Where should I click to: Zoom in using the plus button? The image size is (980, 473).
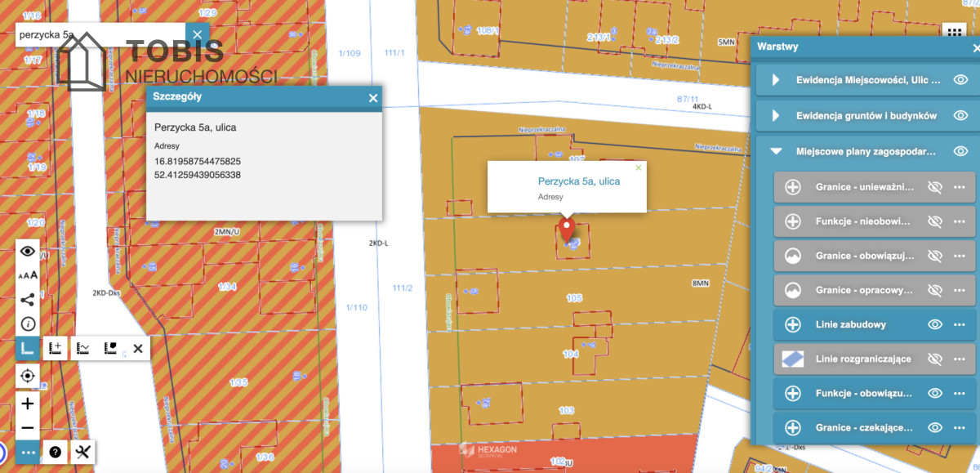point(28,404)
